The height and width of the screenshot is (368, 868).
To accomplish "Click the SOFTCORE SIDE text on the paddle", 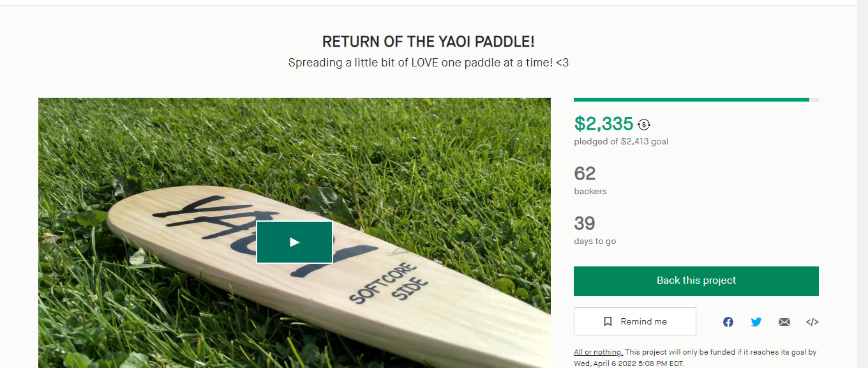I will [388, 284].
